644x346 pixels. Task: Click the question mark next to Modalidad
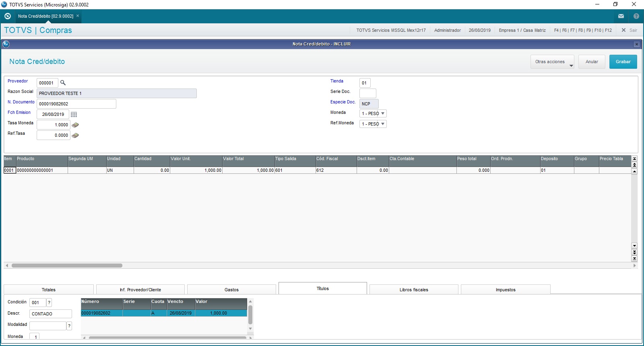(69, 326)
